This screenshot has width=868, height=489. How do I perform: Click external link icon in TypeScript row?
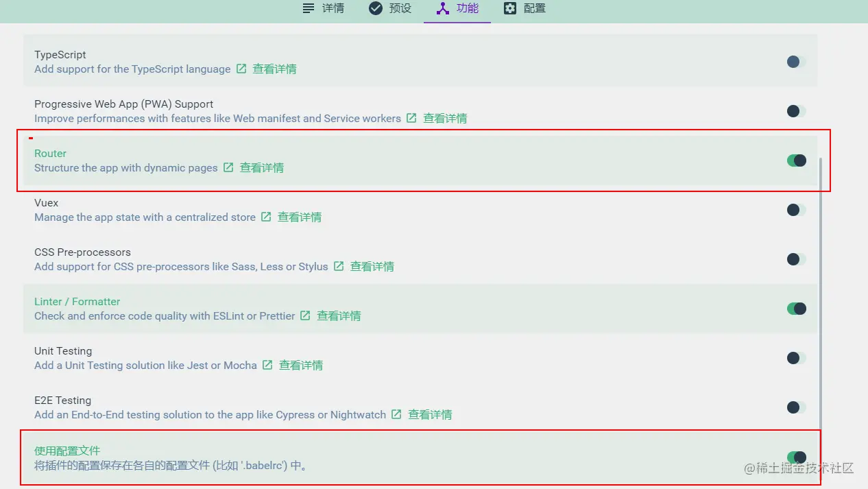click(241, 69)
